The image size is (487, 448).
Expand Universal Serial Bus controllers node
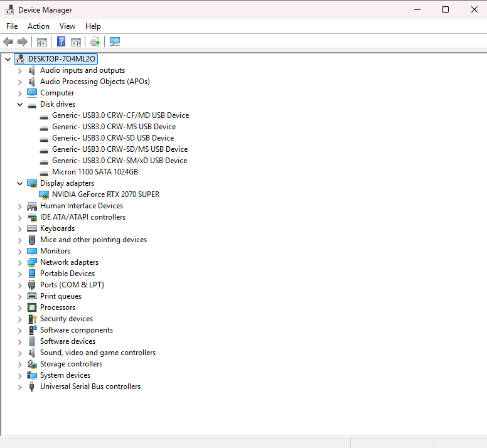coord(19,387)
